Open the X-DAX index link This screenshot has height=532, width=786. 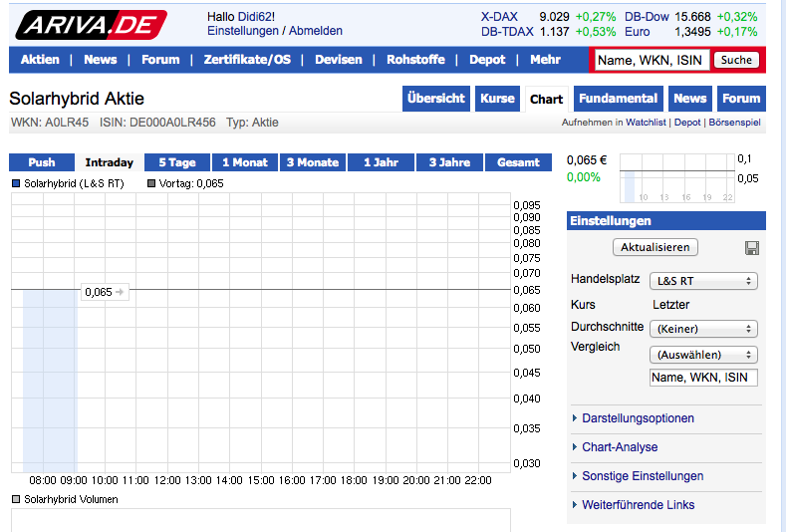click(x=499, y=17)
